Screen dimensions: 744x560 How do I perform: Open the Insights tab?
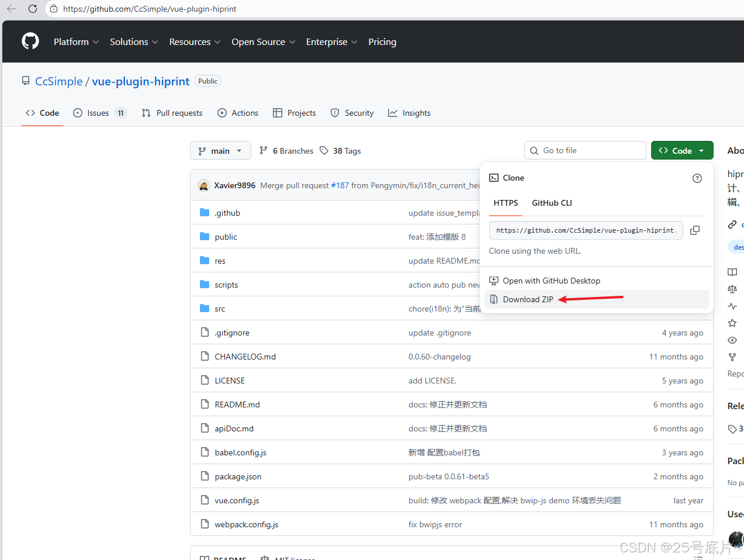coord(409,113)
